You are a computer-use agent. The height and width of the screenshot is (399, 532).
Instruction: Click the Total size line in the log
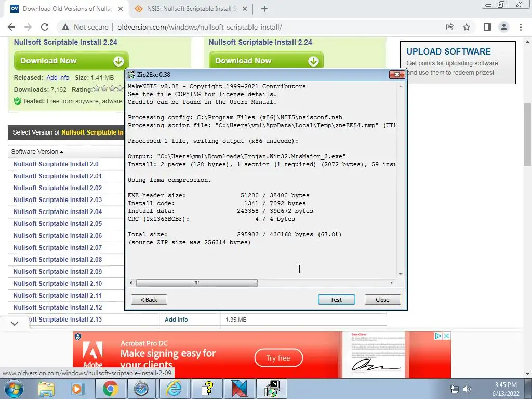coord(234,235)
